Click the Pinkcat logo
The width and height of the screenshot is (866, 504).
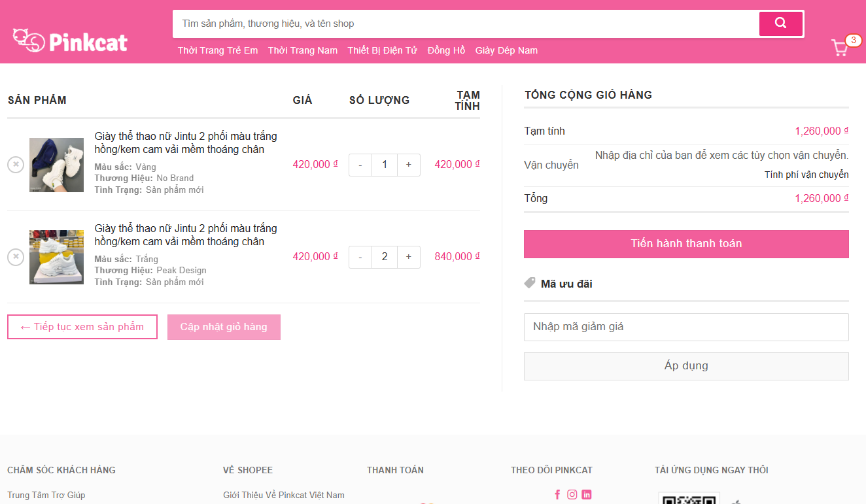point(70,41)
